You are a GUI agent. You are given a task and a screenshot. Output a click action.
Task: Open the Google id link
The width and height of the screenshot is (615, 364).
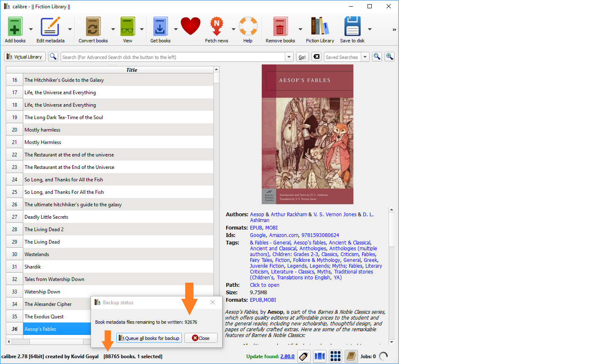(x=258, y=235)
